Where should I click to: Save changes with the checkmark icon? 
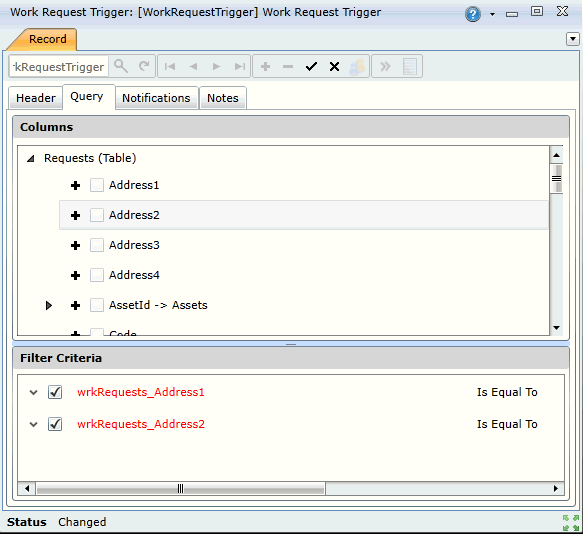311,67
